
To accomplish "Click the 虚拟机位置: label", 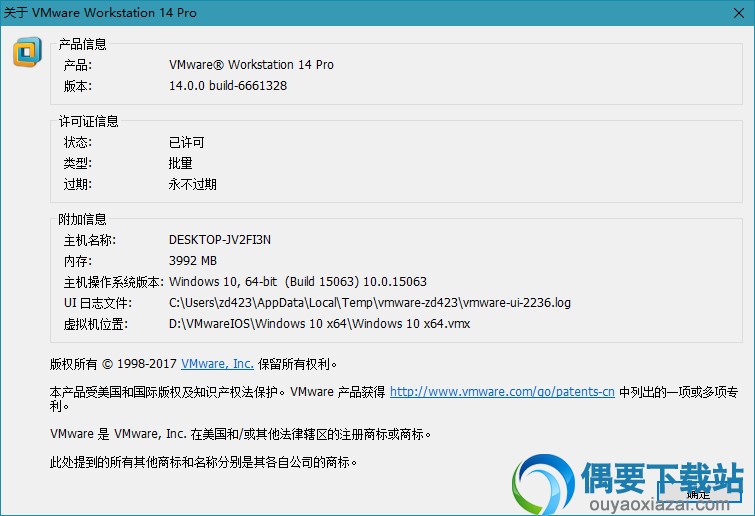I will pos(95,324).
